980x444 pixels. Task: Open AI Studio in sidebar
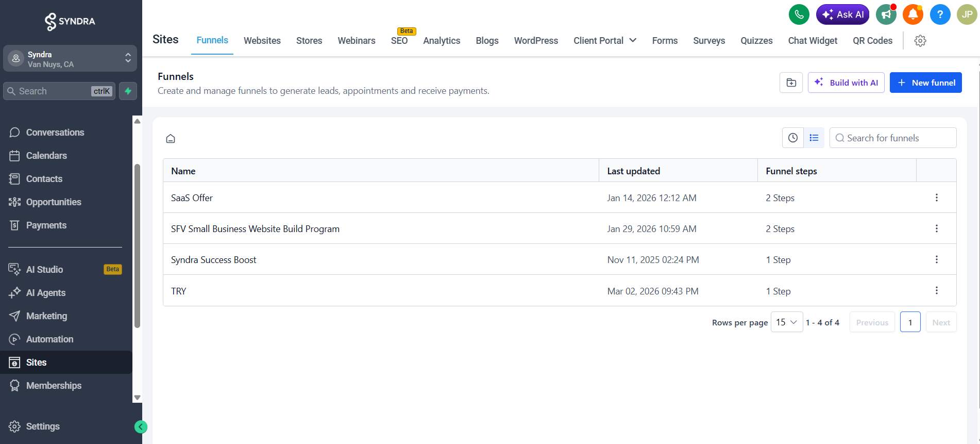[44, 270]
